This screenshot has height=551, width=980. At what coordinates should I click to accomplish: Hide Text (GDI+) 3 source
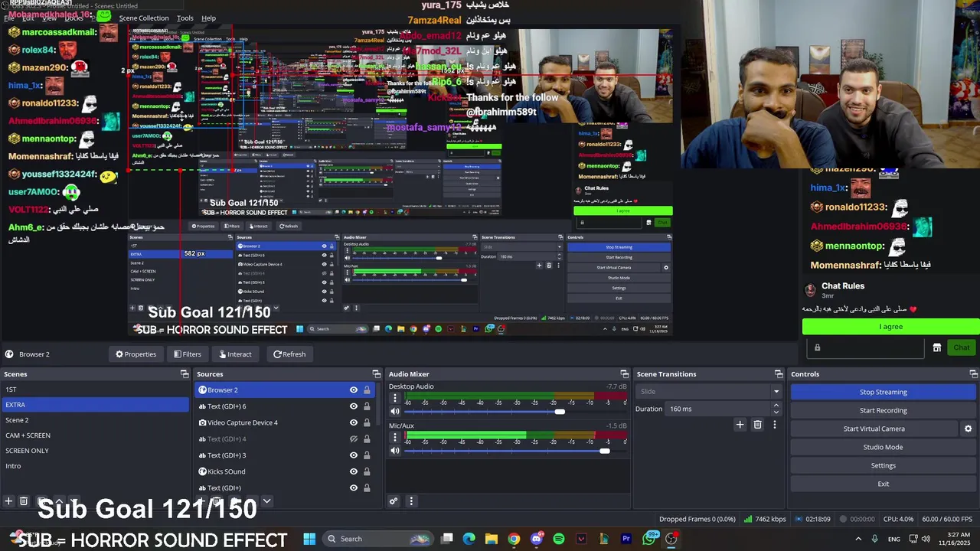(354, 455)
